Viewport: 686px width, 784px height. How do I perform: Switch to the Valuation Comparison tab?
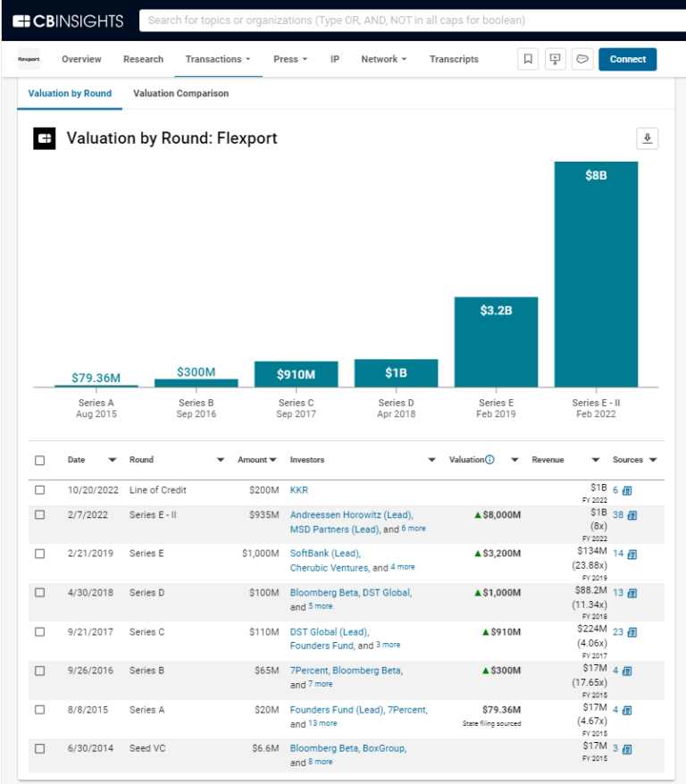pyautogui.click(x=180, y=93)
